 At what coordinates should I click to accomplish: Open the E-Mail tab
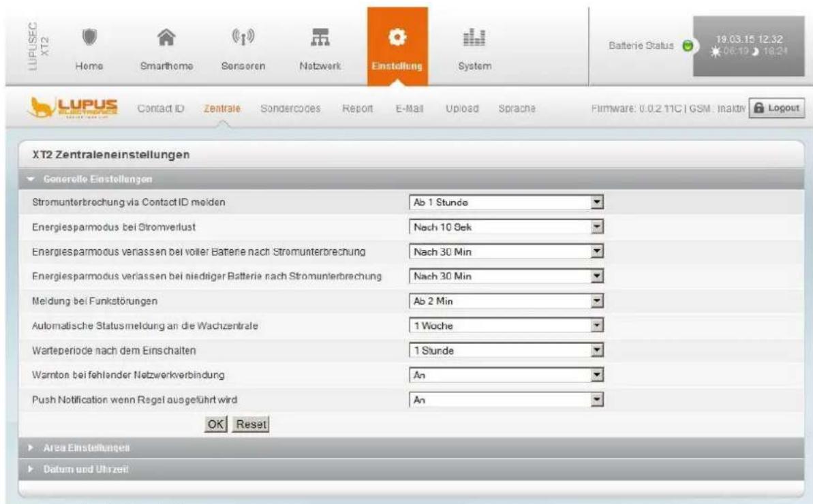(x=409, y=108)
